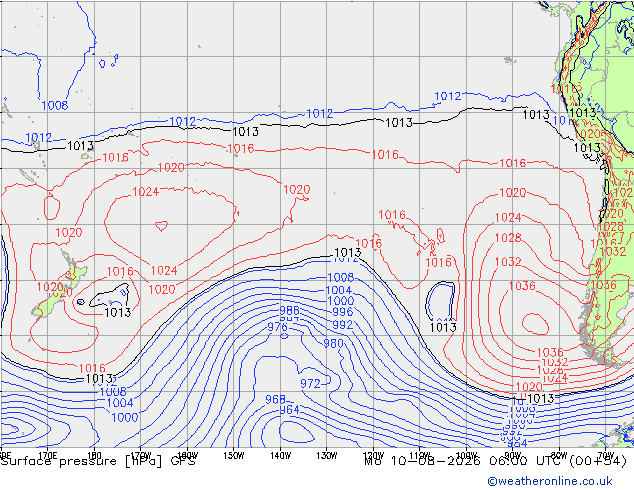The height and width of the screenshot is (490, 634).
Task: Select the 972 isobar label
Action: click(310, 384)
